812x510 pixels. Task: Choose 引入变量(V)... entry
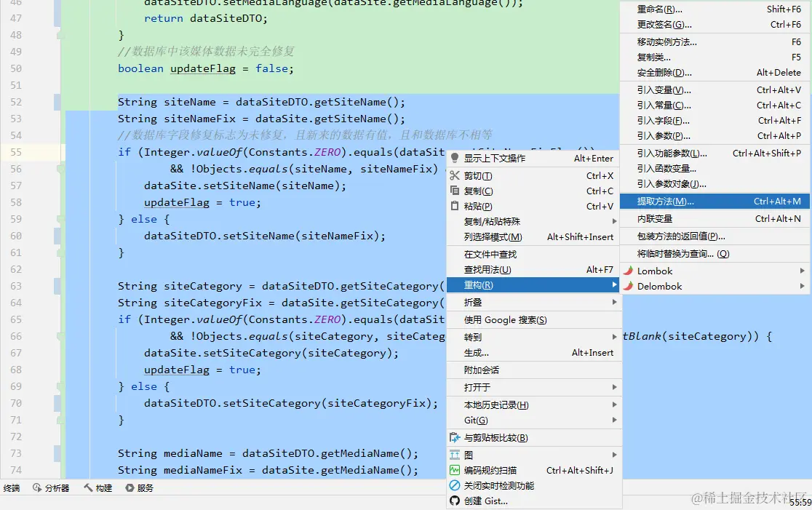tap(716, 90)
